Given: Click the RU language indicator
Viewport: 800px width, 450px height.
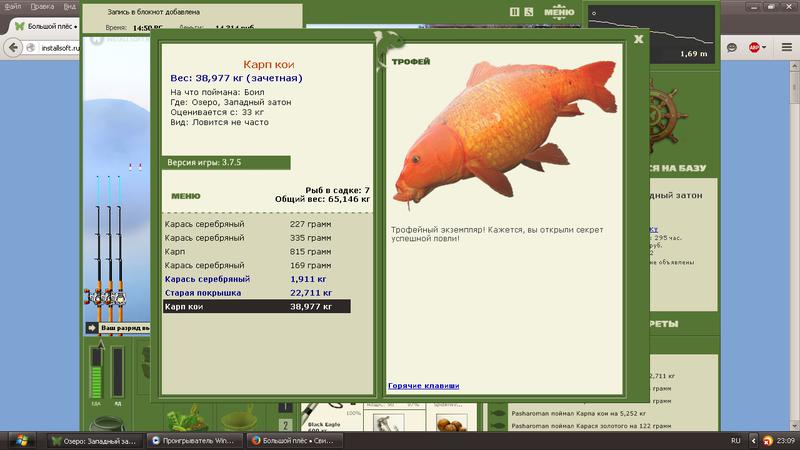Looking at the screenshot, I should click(735, 441).
